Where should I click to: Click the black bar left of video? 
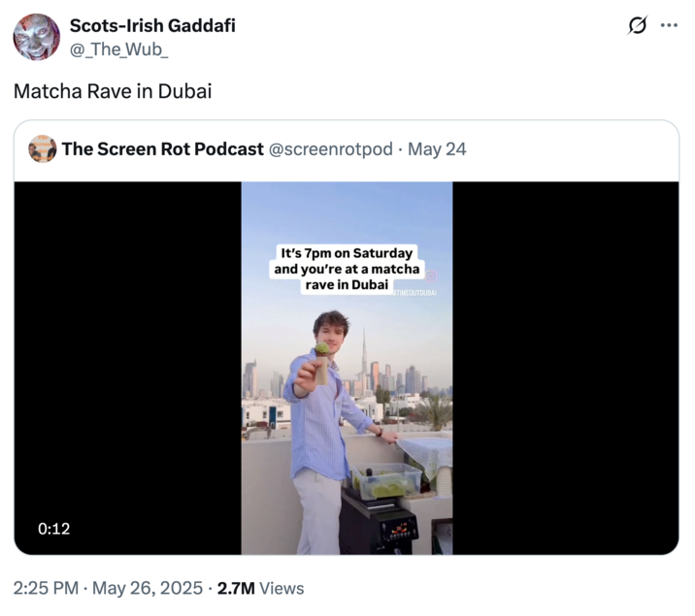(x=127, y=368)
